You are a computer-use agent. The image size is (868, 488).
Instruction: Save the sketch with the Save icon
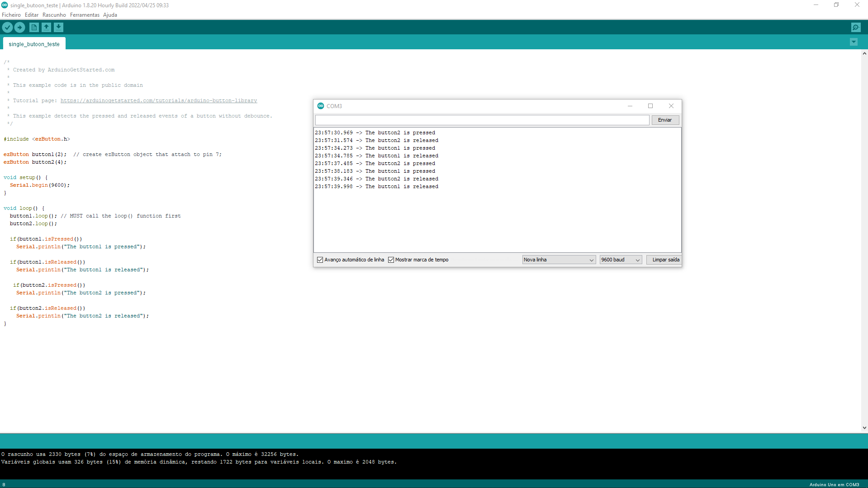click(x=58, y=28)
